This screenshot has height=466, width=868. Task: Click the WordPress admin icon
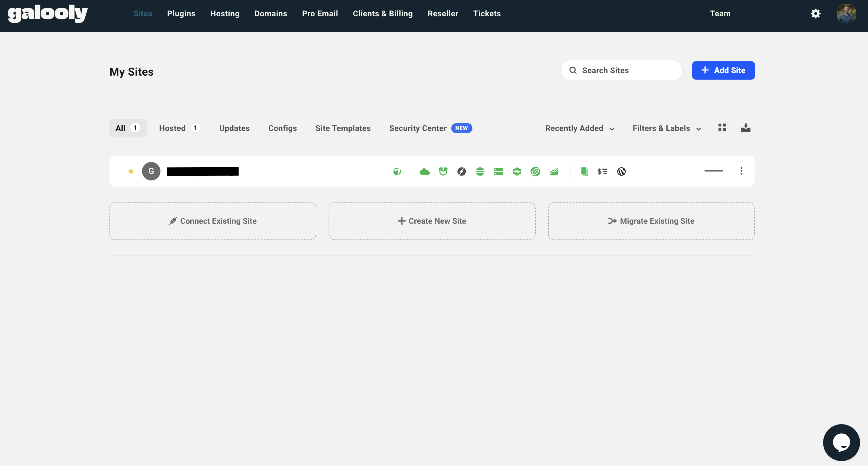pos(621,172)
